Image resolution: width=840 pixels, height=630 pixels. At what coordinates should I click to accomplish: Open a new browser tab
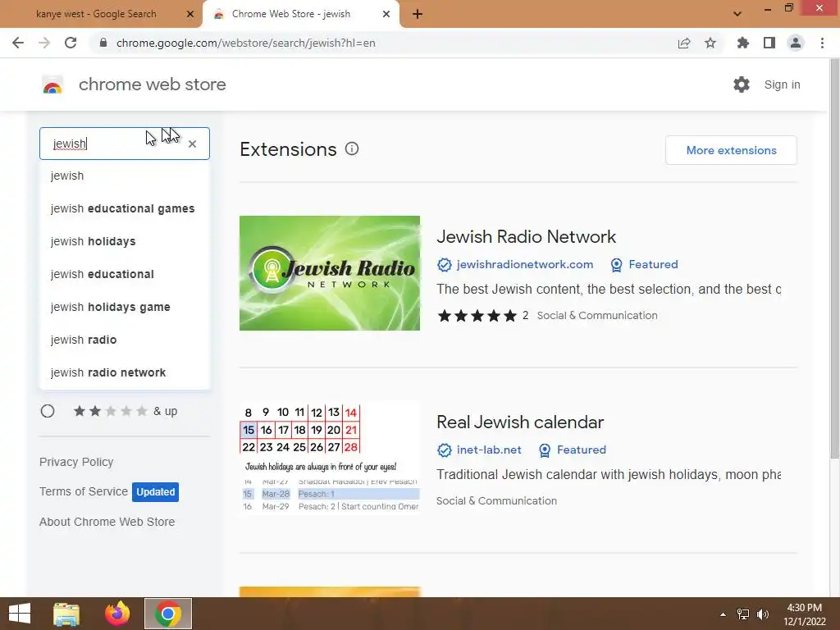pos(418,15)
